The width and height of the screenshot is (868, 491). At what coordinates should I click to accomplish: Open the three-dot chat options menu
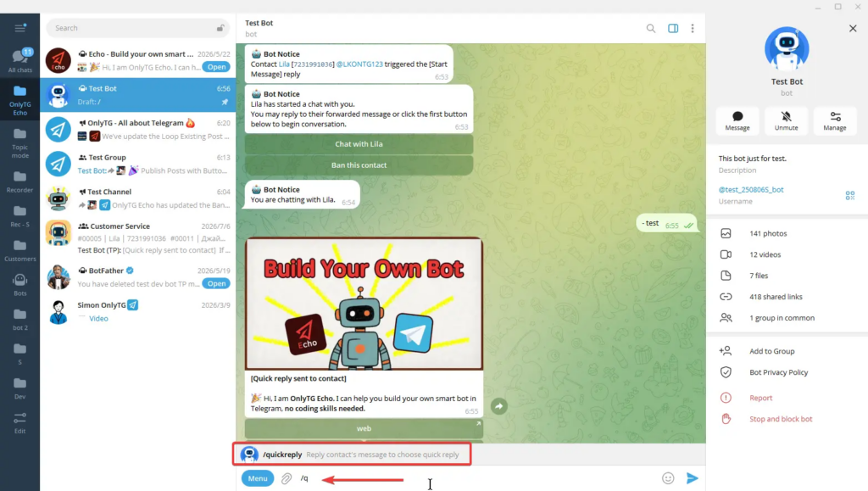pos(692,28)
